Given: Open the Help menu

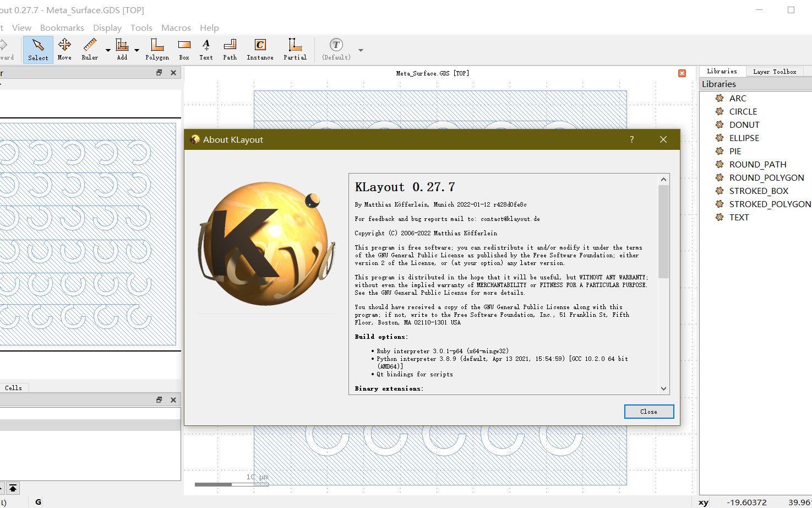Looking at the screenshot, I should tap(209, 28).
